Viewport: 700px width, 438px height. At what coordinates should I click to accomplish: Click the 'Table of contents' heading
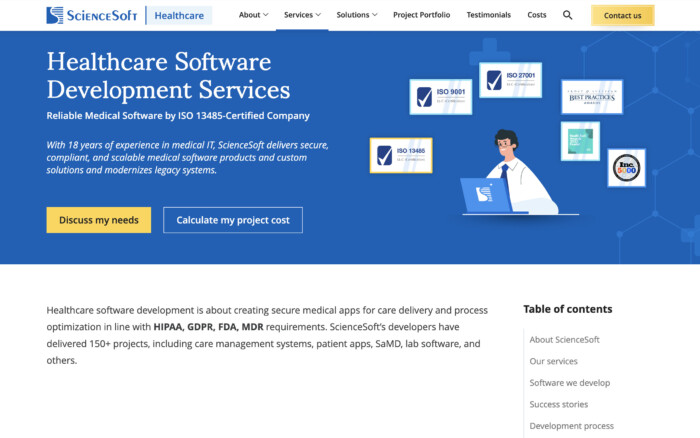pos(567,309)
